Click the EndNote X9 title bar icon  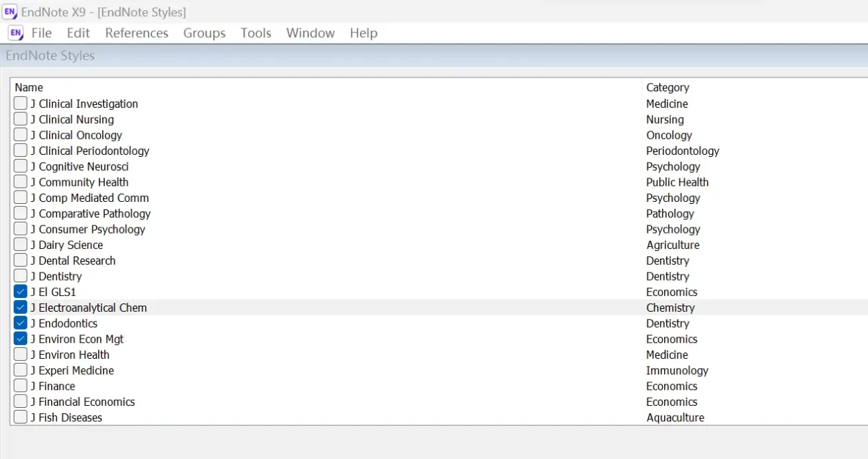coord(10,11)
